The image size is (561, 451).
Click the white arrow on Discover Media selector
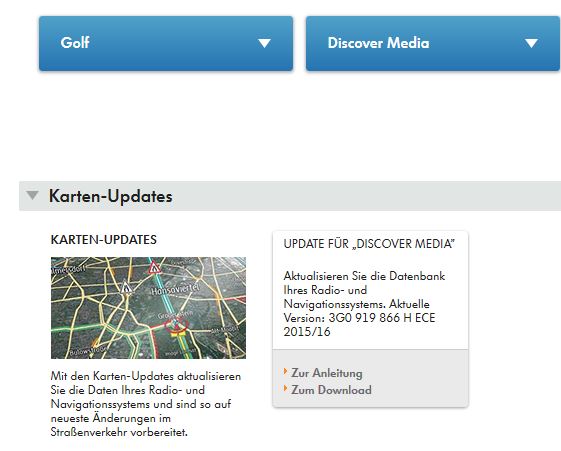[531, 43]
